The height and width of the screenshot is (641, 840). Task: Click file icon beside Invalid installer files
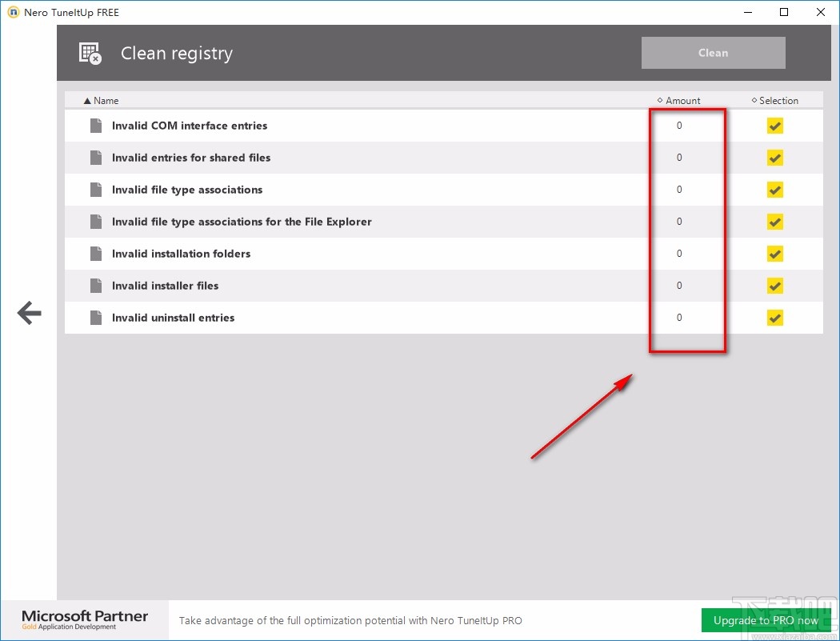coord(96,286)
